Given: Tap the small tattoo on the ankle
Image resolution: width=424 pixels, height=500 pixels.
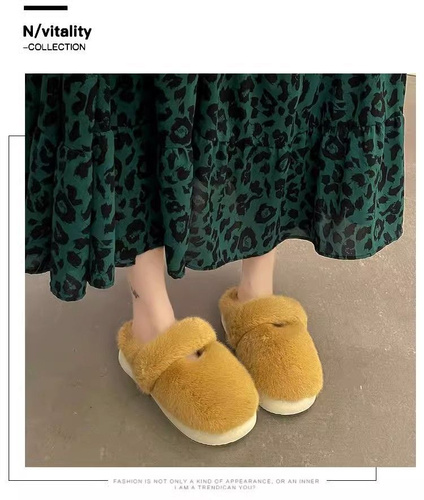Looking at the screenshot, I should coord(134,292).
